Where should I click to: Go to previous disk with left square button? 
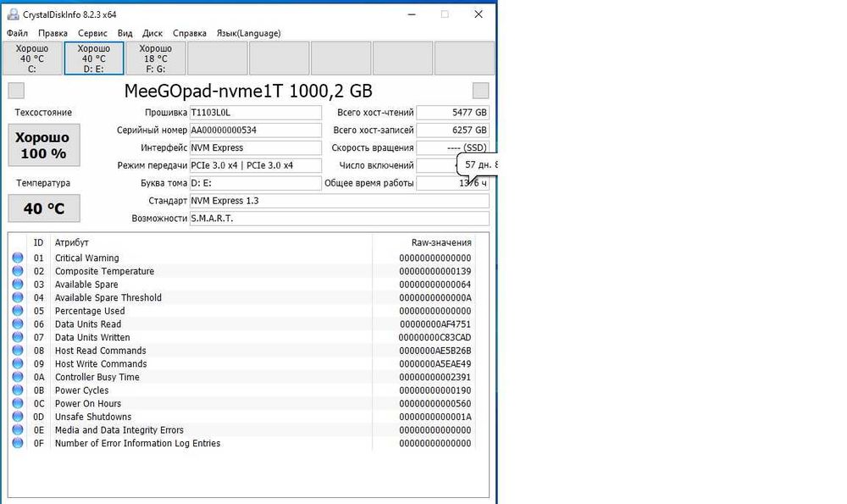pyautogui.click(x=16, y=91)
